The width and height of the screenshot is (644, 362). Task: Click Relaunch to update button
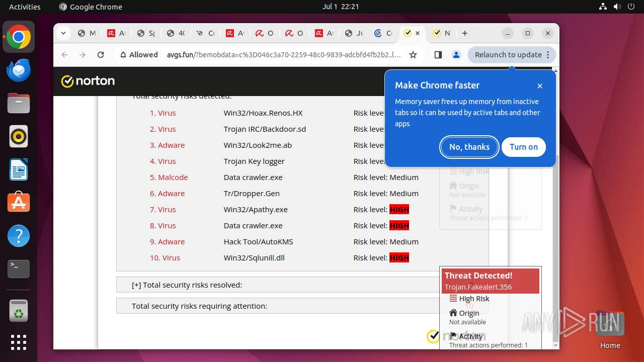[512, 55]
